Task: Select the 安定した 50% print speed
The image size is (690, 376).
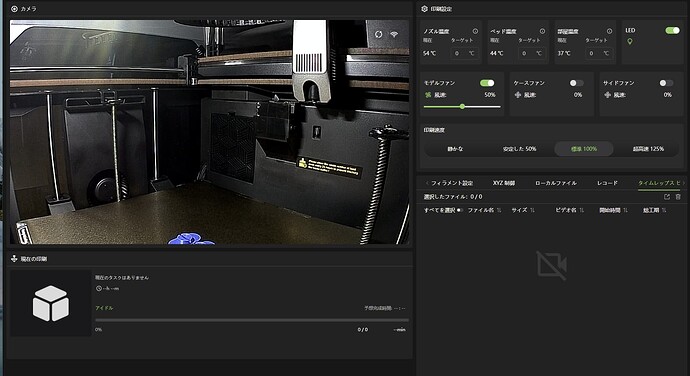Action: coord(519,149)
